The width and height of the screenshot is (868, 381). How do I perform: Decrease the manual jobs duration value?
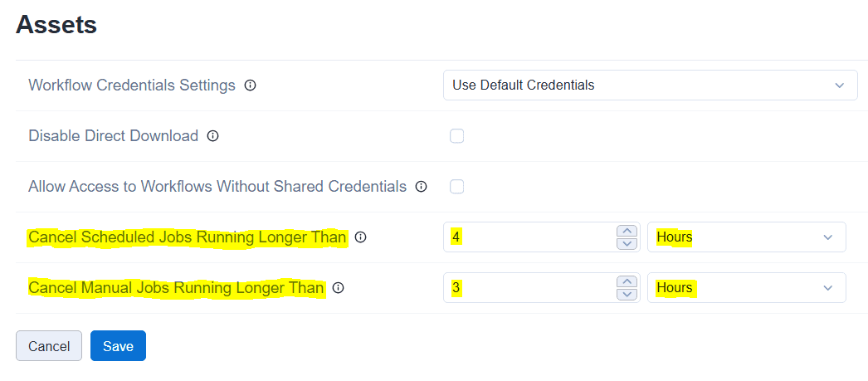coord(627,294)
